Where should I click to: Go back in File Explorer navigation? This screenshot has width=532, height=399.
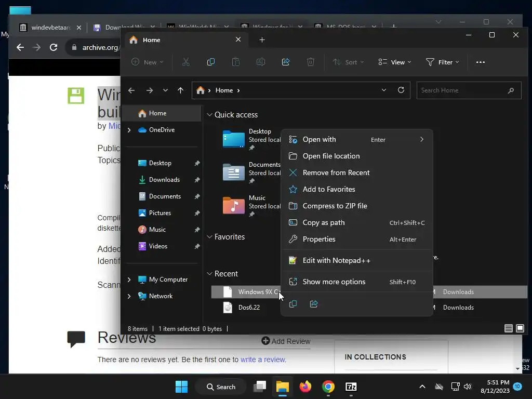coord(131,90)
